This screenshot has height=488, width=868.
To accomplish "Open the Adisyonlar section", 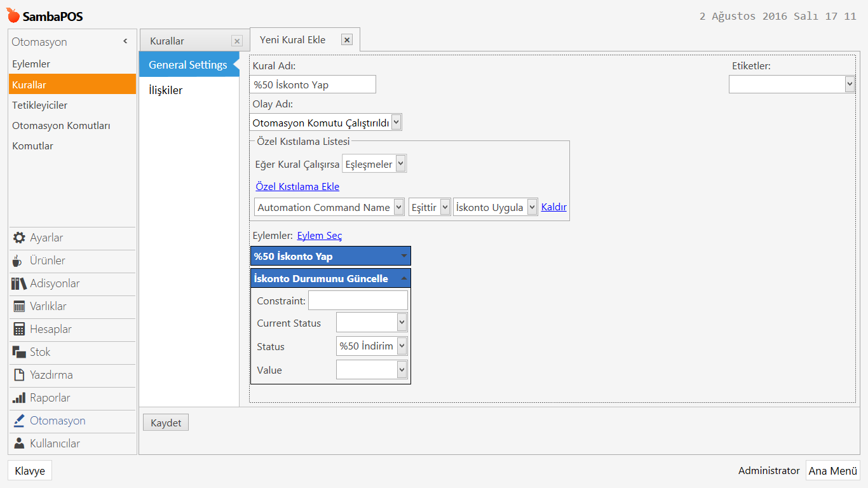I will (x=72, y=283).
